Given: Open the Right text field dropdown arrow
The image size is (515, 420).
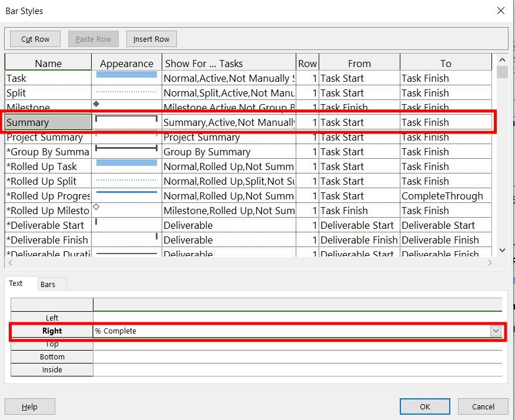Looking at the screenshot, I should (496, 331).
